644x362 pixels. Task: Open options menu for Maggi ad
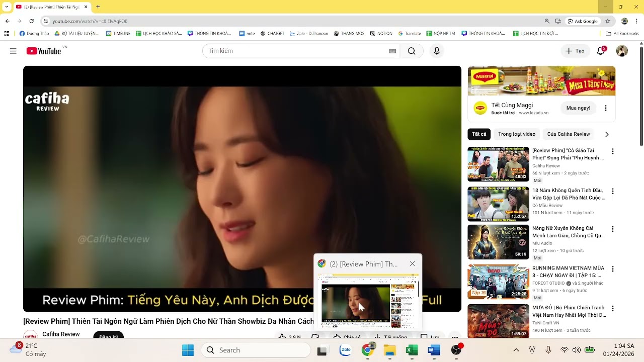tap(606, 108)
